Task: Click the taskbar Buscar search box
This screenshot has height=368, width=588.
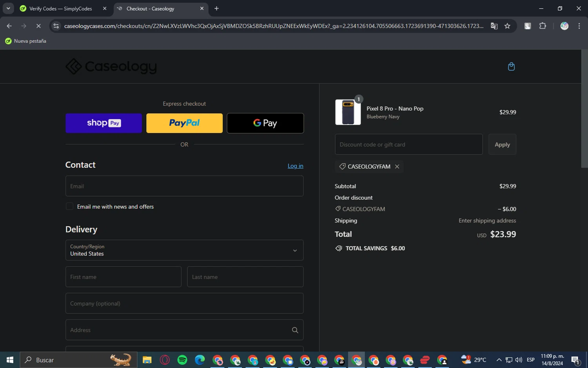Action: point(78,360)
